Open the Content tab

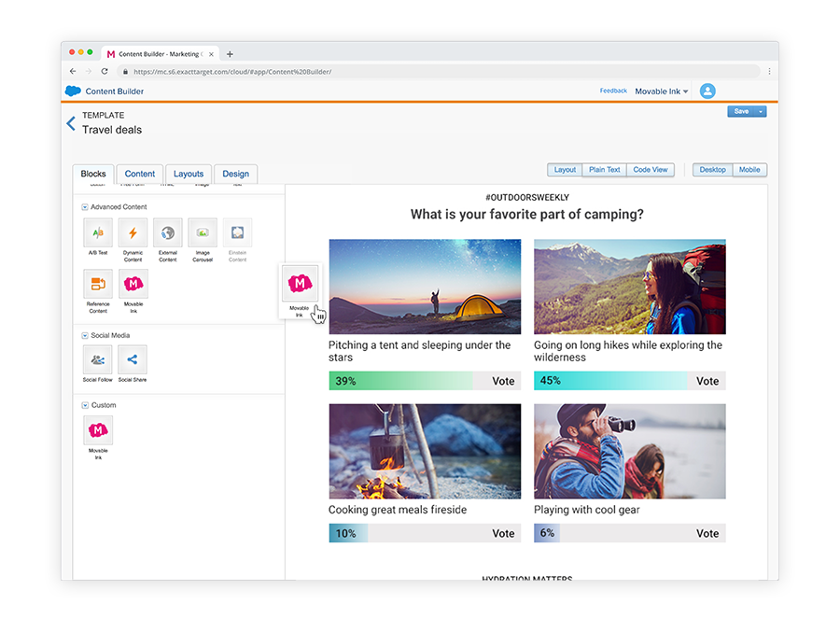(139, 174)
